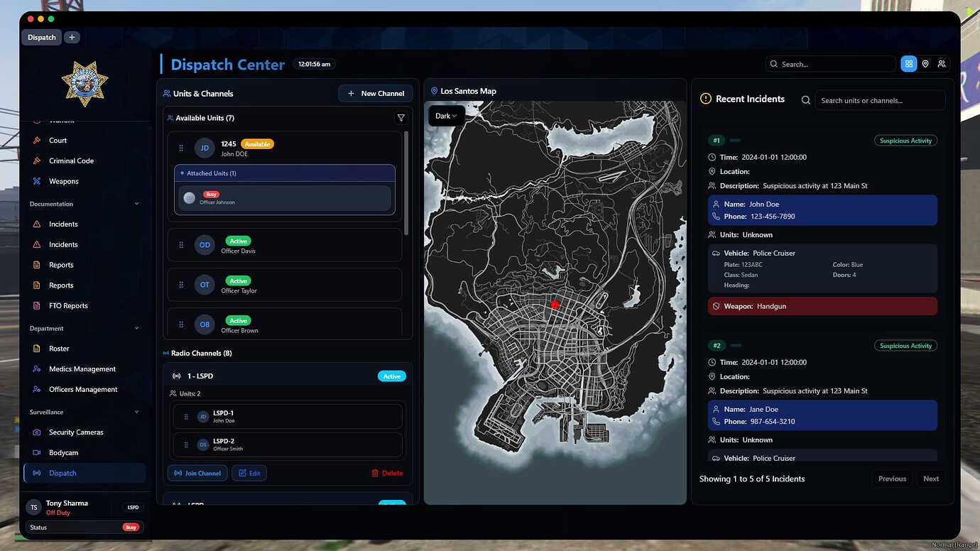Select the grid view icon near search bar
This screenshot has width=980, height=551.
pos(909,63)
